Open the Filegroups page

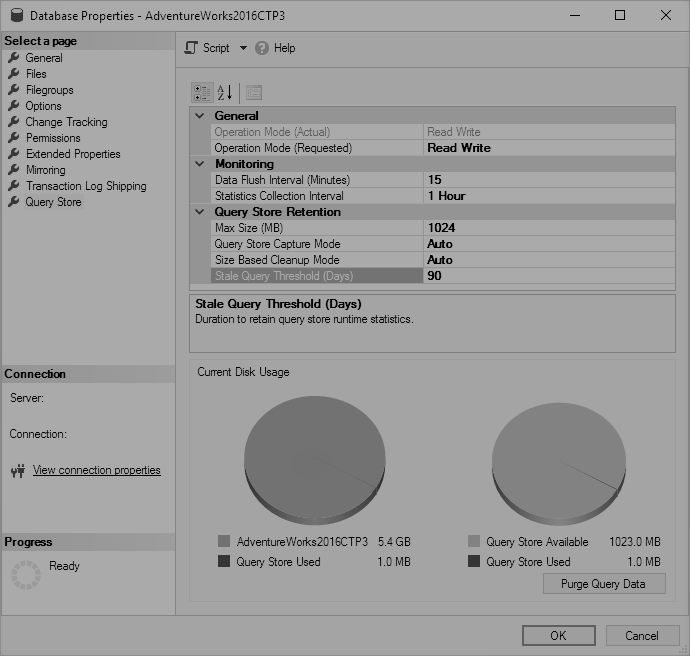[x=49, y=90]
